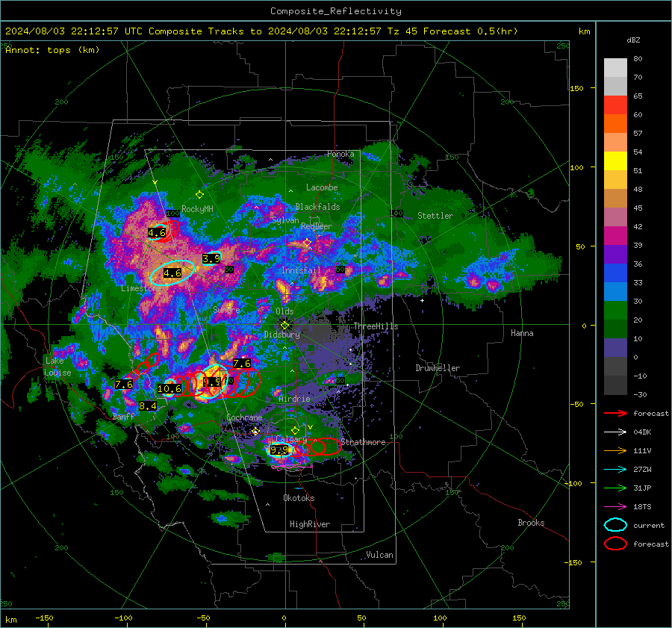Click the ThreeHills city label
Viewport: 672px width, 628px height.
376,326
